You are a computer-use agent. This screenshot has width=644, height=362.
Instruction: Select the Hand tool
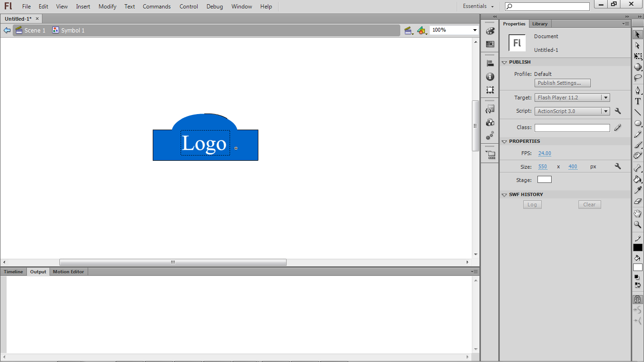pos(637,214)
